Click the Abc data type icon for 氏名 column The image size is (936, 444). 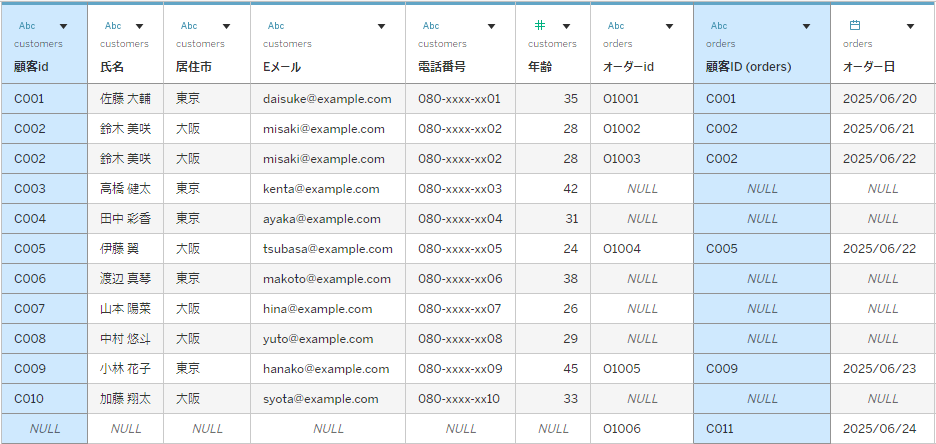pos(113,26)
